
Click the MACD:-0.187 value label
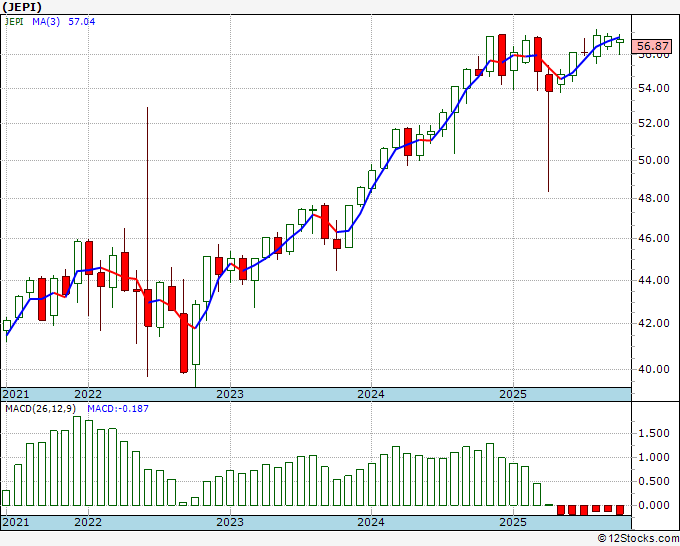[x=118, y=409]
